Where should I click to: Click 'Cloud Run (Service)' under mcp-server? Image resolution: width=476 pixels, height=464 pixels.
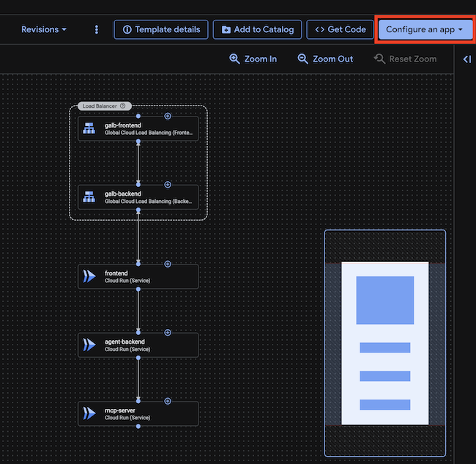pyautogui.click(x=127, y=418)
